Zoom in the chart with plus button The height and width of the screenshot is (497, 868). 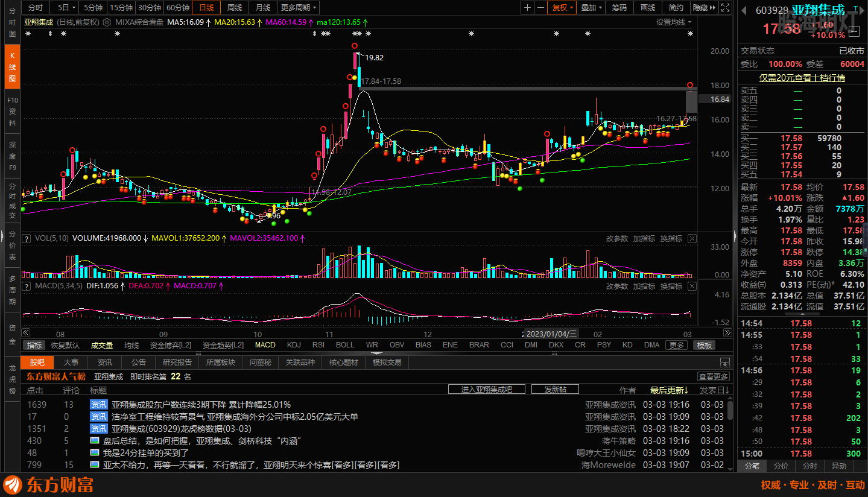tap(528, 8)
